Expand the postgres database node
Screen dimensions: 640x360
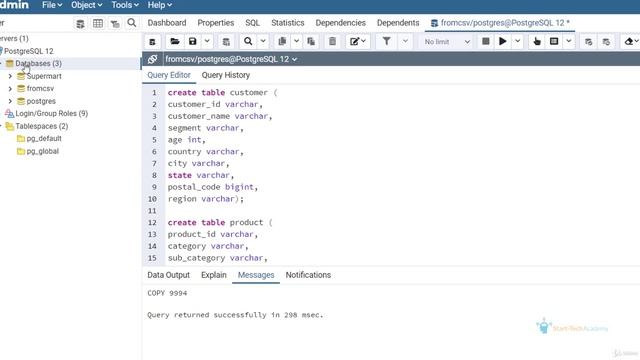[10, 101]
